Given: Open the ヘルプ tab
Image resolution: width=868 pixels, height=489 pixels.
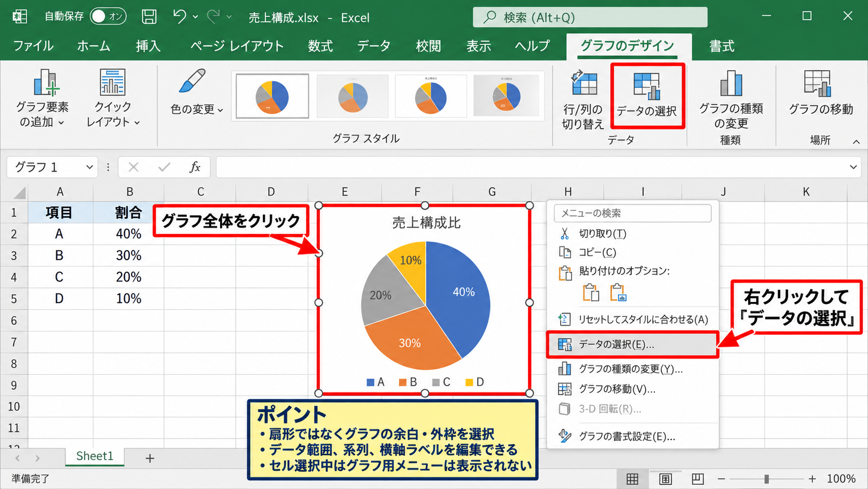Looking at the screenshot, I should click(532, 46).
